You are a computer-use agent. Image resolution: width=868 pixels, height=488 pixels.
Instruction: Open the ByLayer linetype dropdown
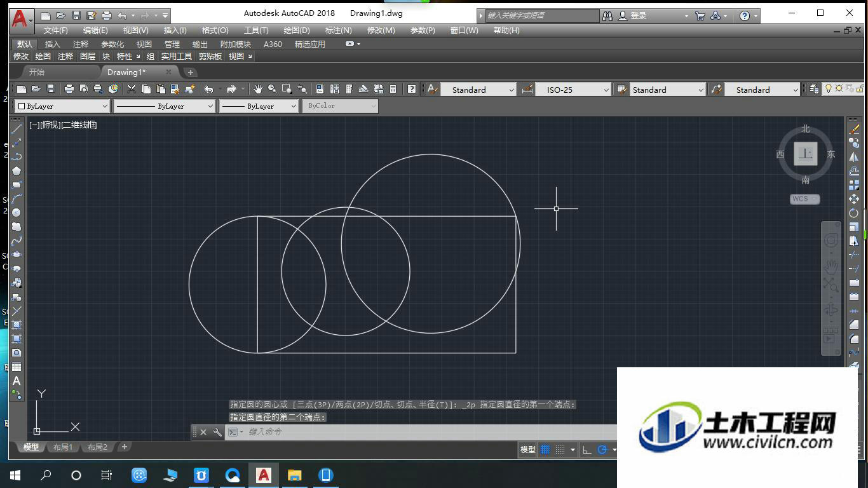(x=165, y=106)
